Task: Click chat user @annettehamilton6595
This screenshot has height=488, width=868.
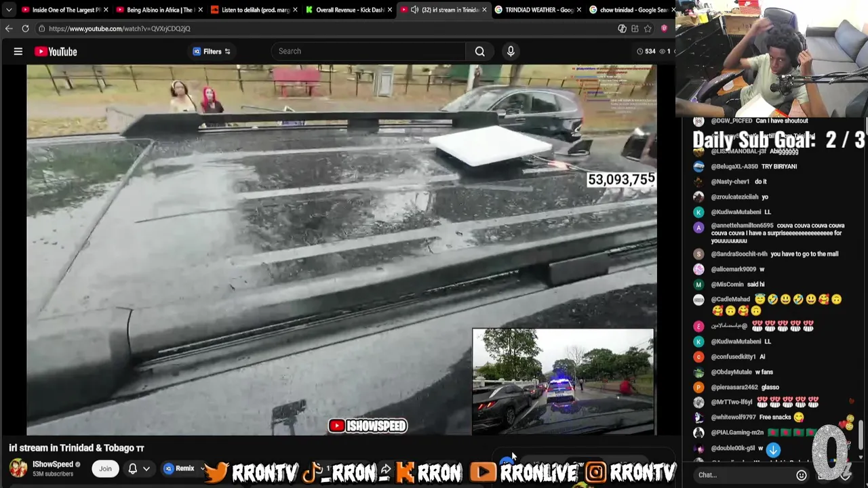Action: point(742,226)
